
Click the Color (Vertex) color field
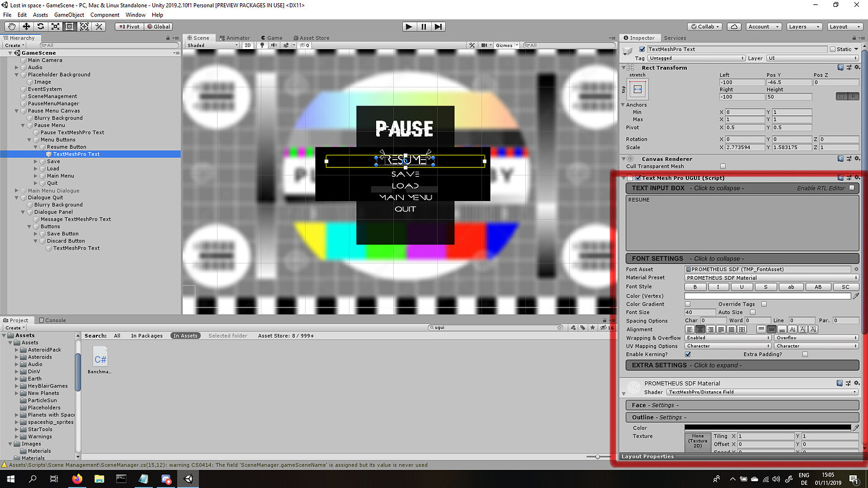click(767, 296)
